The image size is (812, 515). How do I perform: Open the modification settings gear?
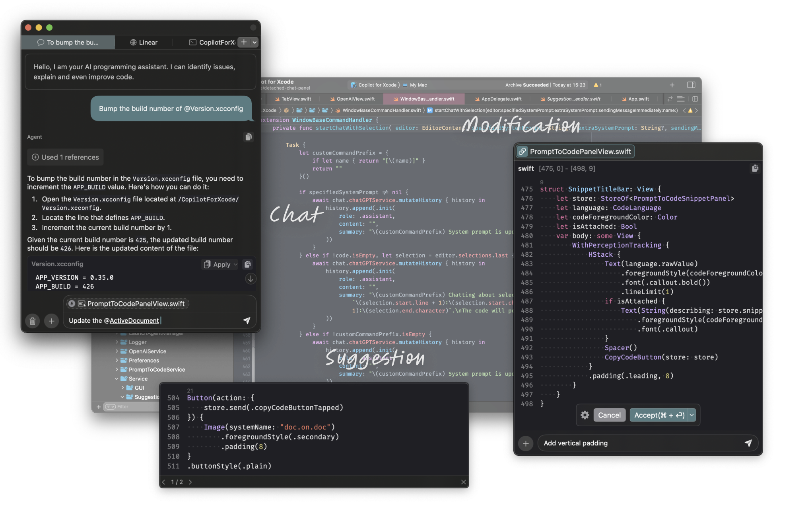[x=585, y=415]
